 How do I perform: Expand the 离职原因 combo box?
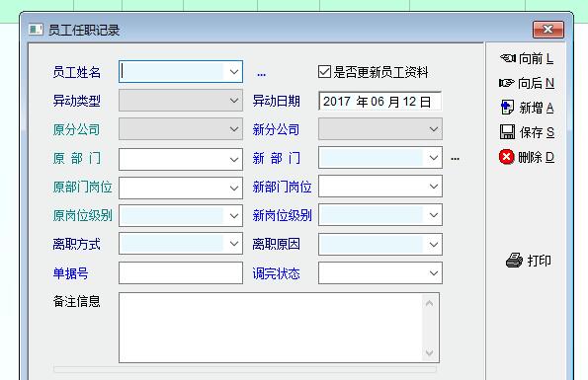(x=434, y=245)
